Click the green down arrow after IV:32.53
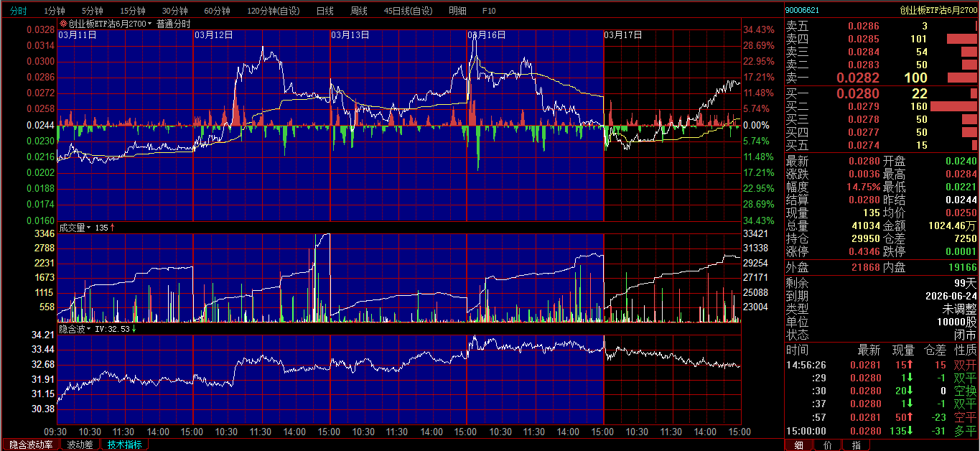The height and width of the screenshot is (451, 980). [134, 328]
